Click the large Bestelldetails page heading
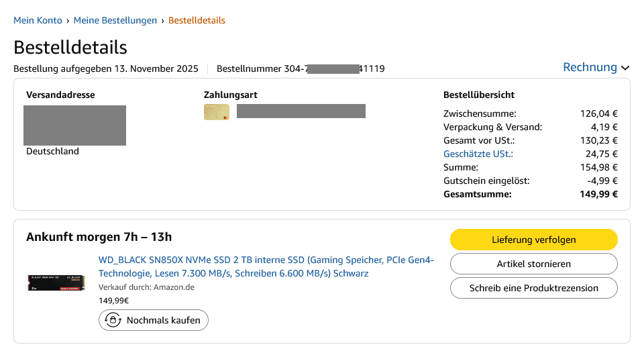 [70, 48]
